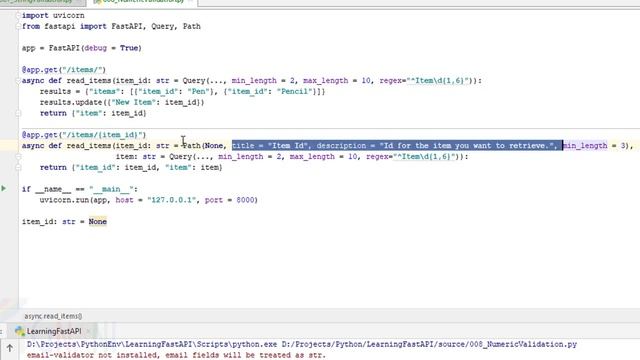
Task: Click the '@app.get("/items/{item_id}")' decorator
Action: pyautogui.click(x=84, y=135)
